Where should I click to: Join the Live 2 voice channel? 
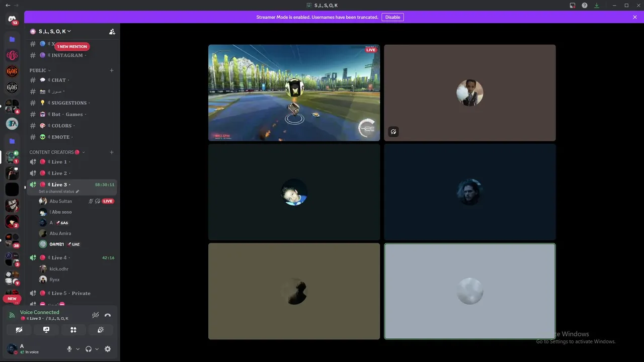[72, 173]
